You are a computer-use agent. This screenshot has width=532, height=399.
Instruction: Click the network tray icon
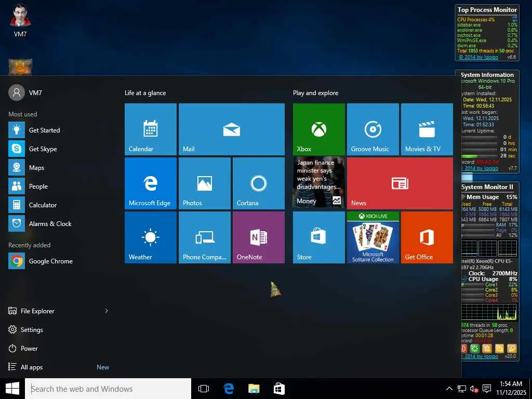pyautogui.click(x=461, y=389)
